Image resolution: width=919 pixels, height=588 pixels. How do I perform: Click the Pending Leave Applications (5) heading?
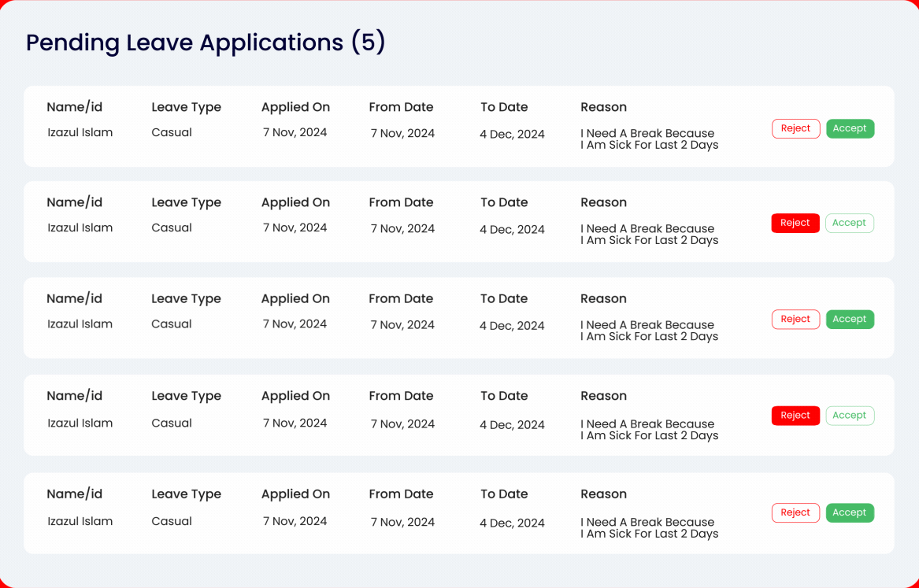pyautogui.click(x=206, y=43)
